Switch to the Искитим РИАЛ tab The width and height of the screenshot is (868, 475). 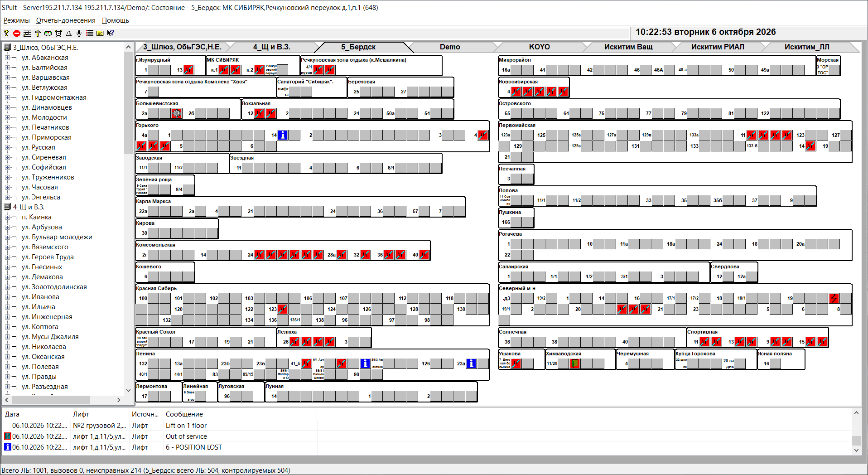(x=718, y=47)
